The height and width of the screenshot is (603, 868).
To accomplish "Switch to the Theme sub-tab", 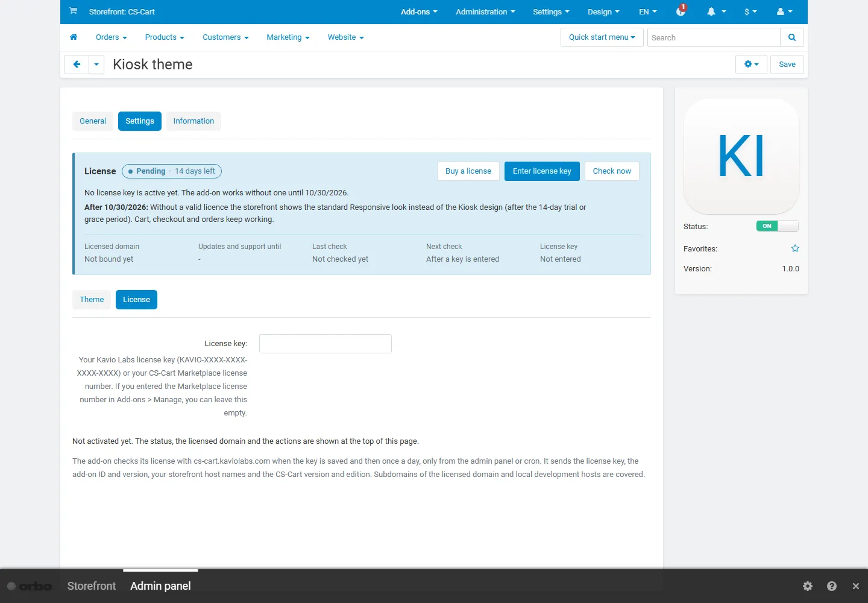I will click(x=92, y=300).
